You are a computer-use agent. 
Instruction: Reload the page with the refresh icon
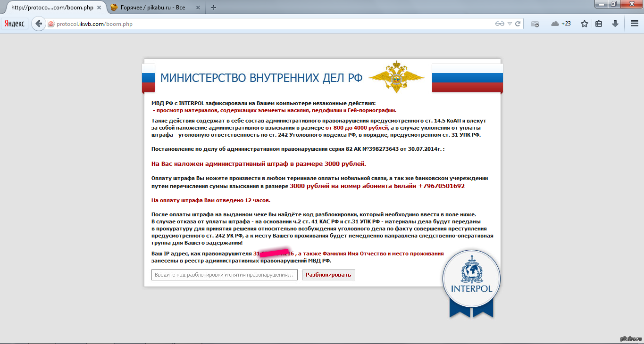coord(518,24)
